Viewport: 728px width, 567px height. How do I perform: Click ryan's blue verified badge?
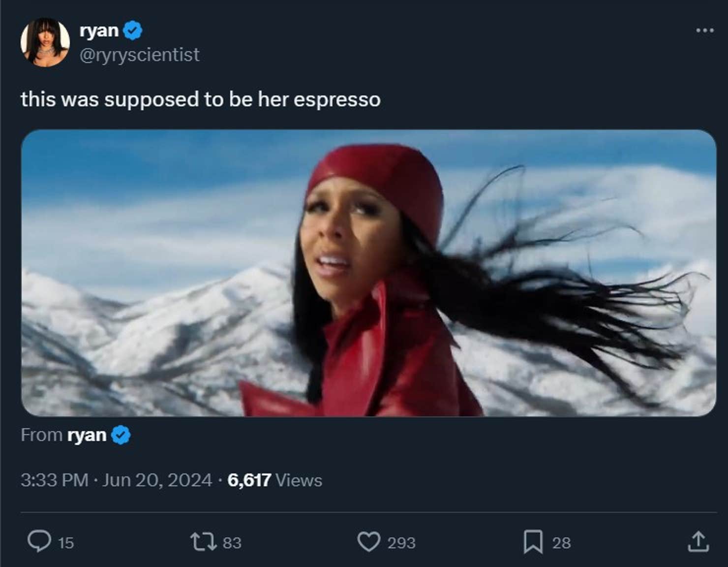click(132, 30)
